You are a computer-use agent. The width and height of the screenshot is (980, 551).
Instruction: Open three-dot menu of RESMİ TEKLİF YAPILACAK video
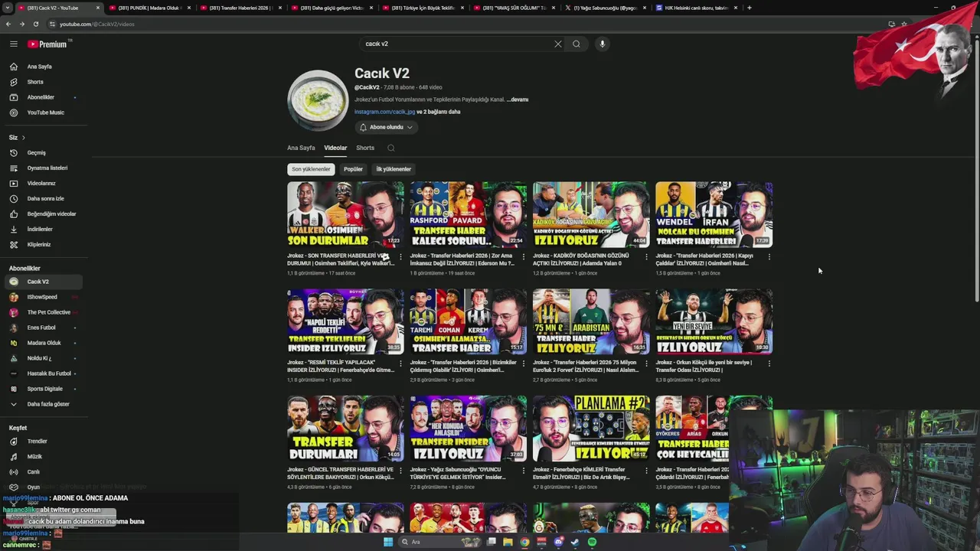pyautogui.click(x=401, y=364)
